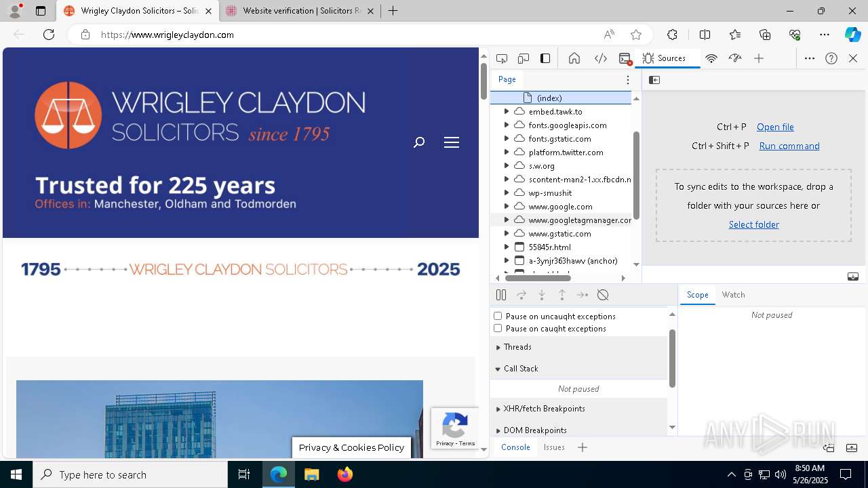
Task: Open Firefox from the taskbar
Action: (344, 474)
